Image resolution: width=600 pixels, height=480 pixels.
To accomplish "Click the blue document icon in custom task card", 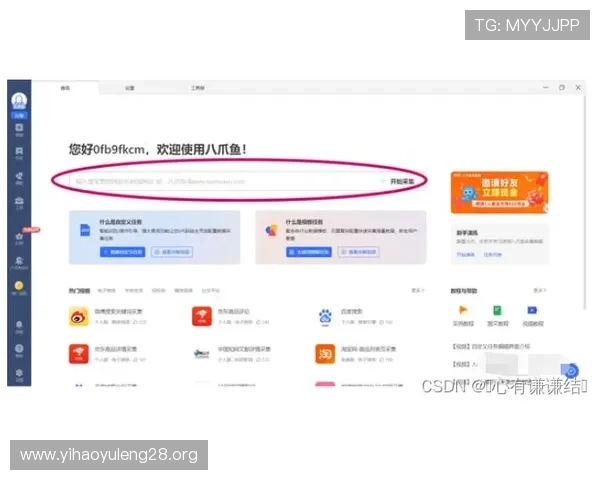I will coord(85,230).
